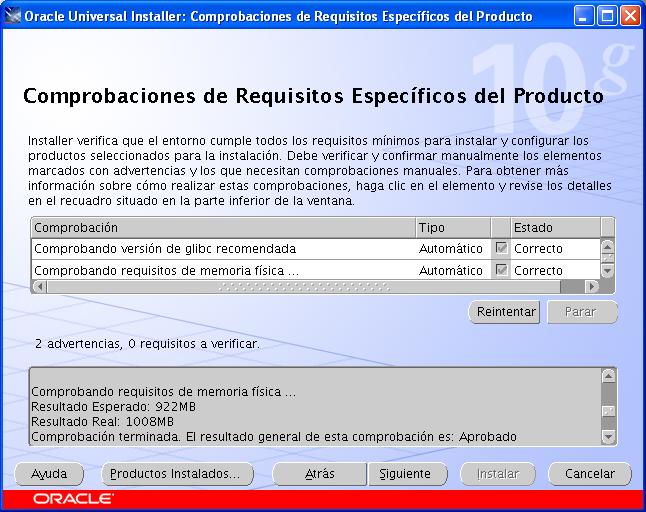This screenshot has width=646, height=512.
Task: Cancel installation with Cancelar button
Action: [x=590, y=474]
